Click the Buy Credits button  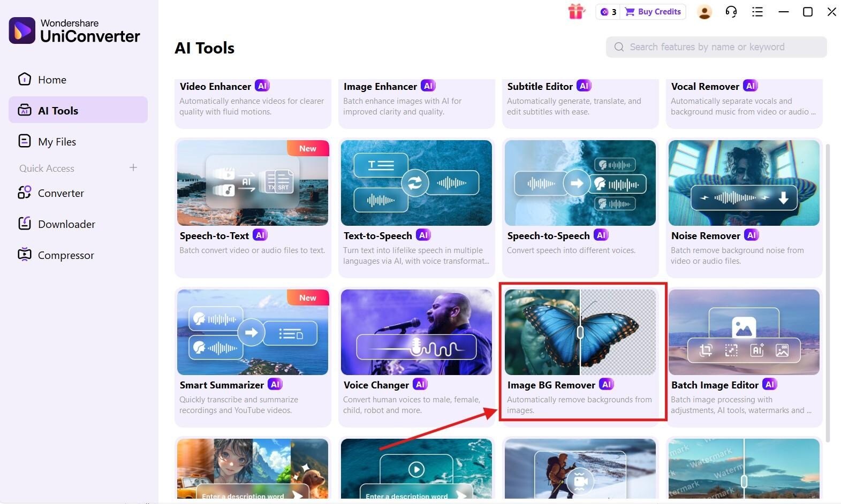pyautogui.click(x=653, y=12)
